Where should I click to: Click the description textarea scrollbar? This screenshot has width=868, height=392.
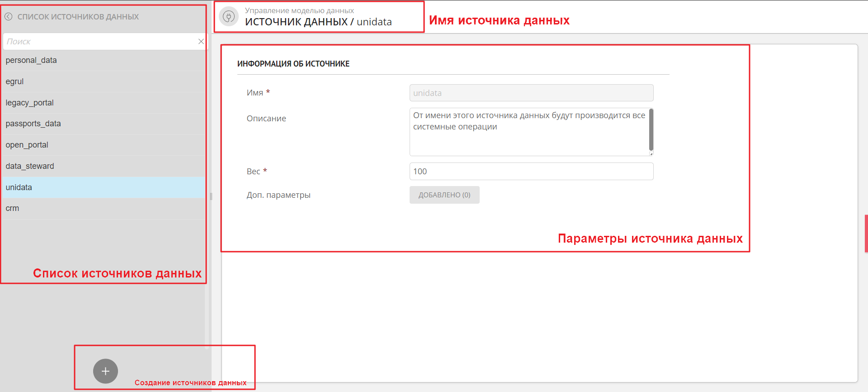651,130
